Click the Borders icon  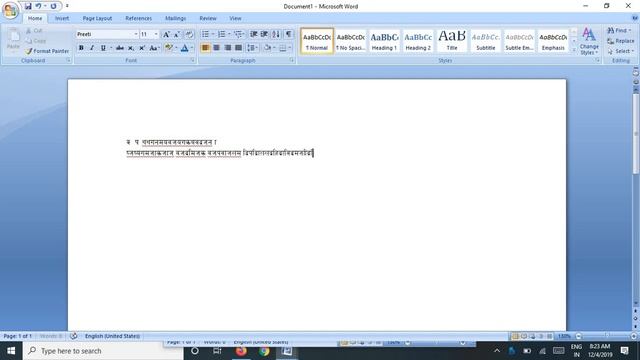(x=282, y=48)
